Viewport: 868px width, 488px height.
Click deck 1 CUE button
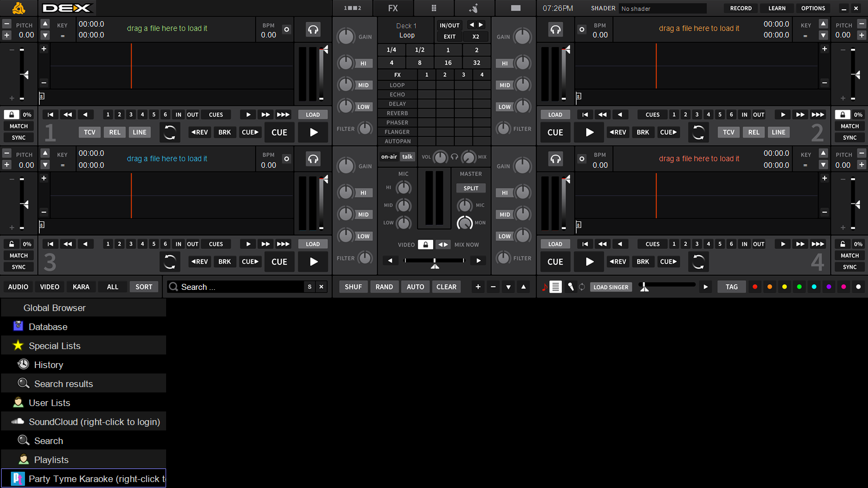(280, 132)
